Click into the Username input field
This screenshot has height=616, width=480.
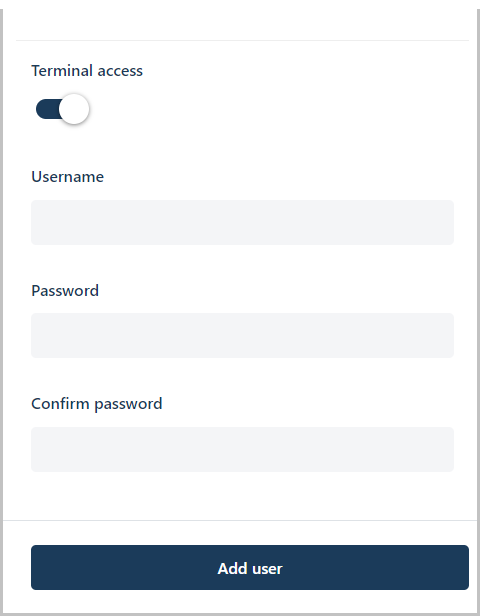click(242, 222)
